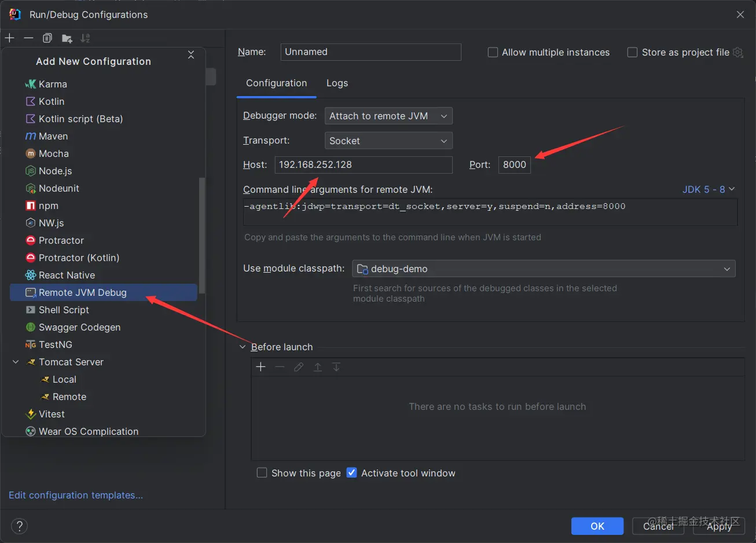Viewport: 756px width, 543px height.
Task: Choose the Maven configuration type
Action: click(104, 136)
